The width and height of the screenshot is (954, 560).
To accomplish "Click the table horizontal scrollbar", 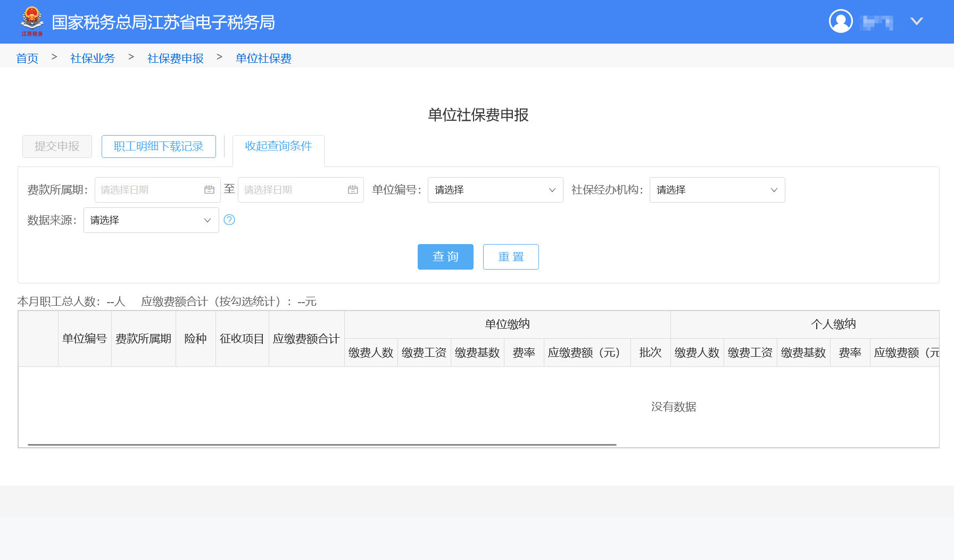I will [319, 442].
